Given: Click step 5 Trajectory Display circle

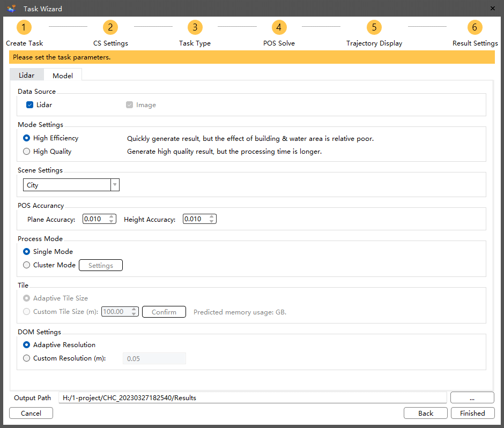Looking at the screenshot, I should click(374, 27).
